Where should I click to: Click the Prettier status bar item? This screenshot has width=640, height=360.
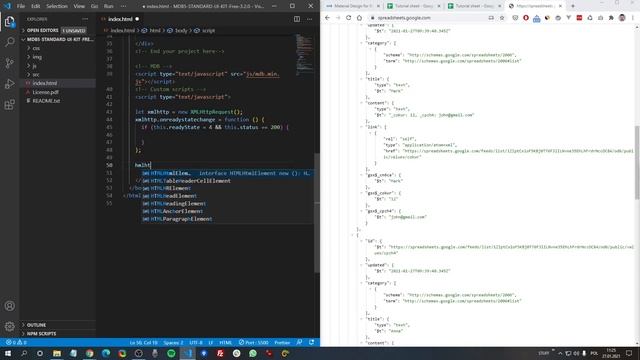tap(282, 342)
